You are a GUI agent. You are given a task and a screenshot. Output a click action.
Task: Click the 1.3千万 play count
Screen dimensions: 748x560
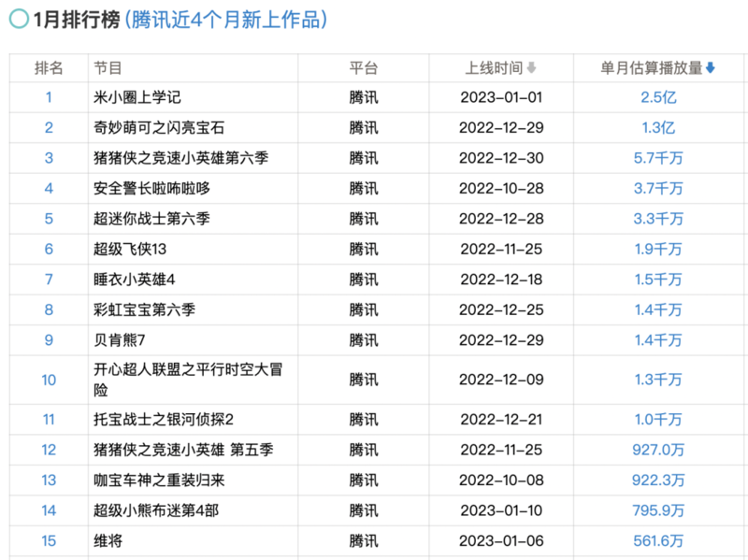tap(658, 380)
